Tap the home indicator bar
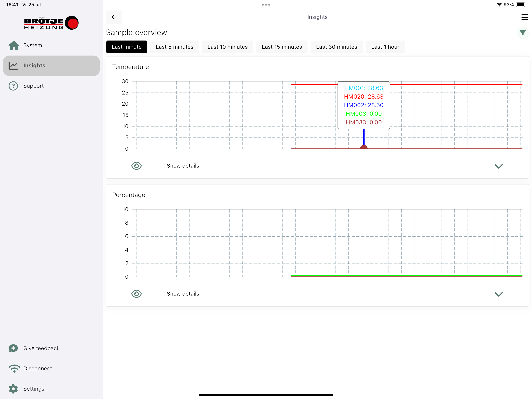 (266, 395)
